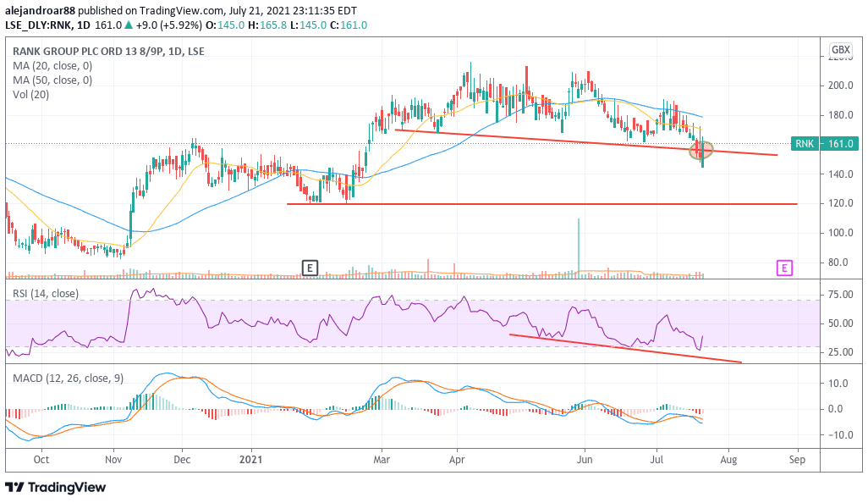Select the red horizontal support line at 120

coord(542,204)
